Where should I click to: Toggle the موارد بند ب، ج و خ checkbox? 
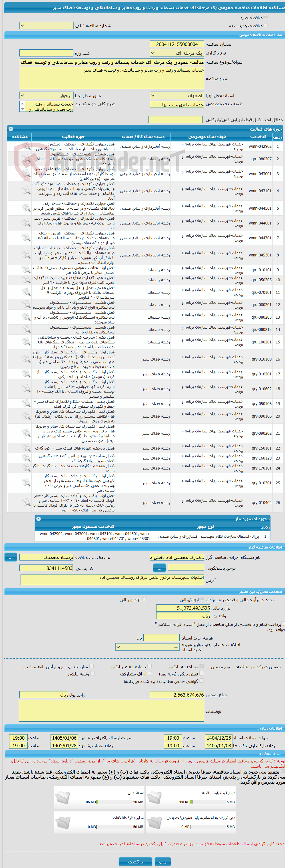pos(91,666)
